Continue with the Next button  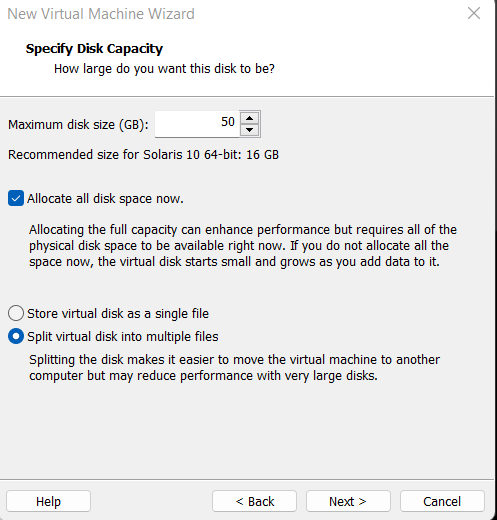(348, 501)
